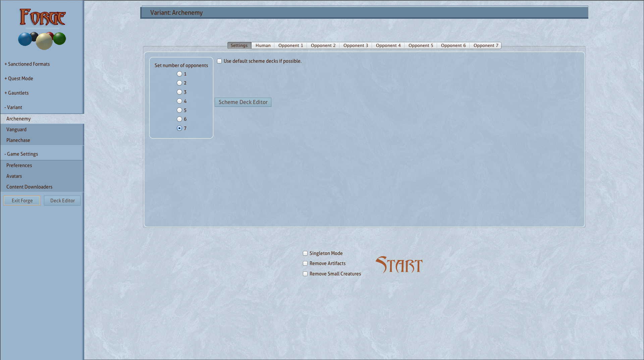Enable Remove Small Creatures

pos(305,274)
